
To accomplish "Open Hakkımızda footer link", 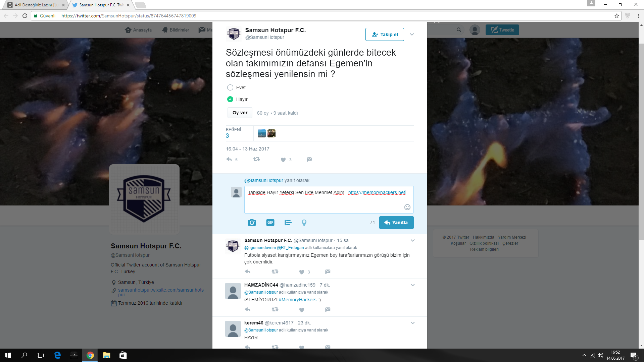I will (x=484, y=237).
